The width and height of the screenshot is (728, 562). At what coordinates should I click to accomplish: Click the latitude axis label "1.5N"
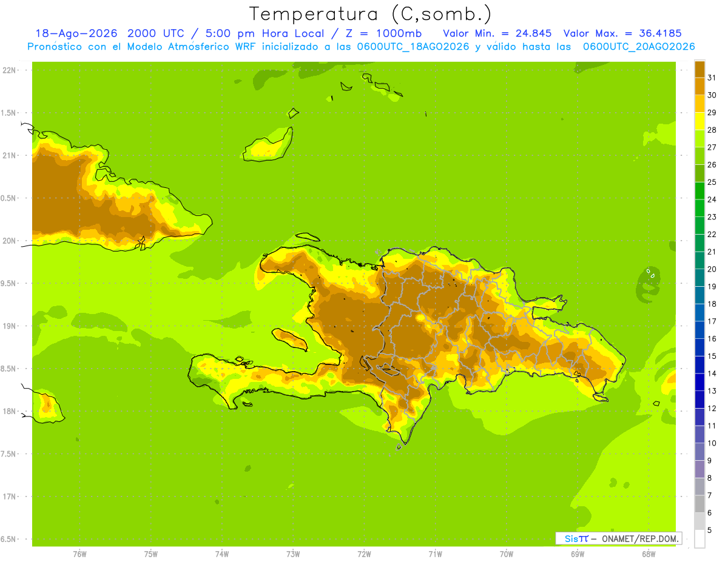[x=9, y=113]
